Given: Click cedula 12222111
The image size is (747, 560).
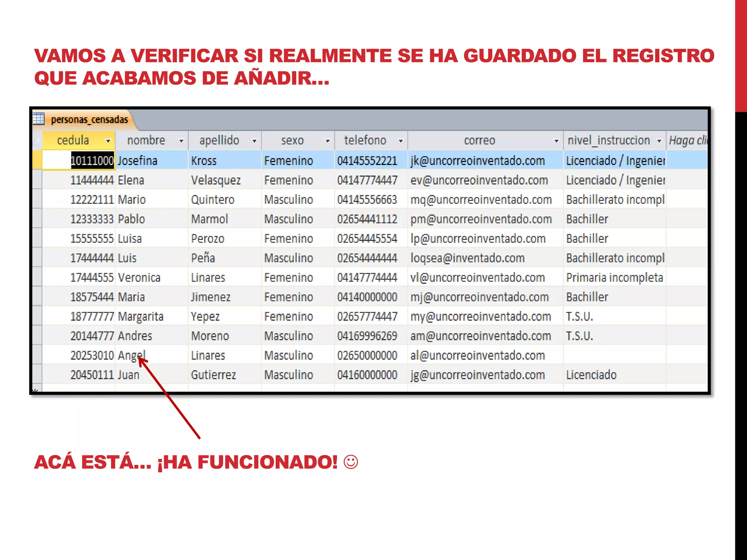Looking at the screenshot, I should pos(92,200).
